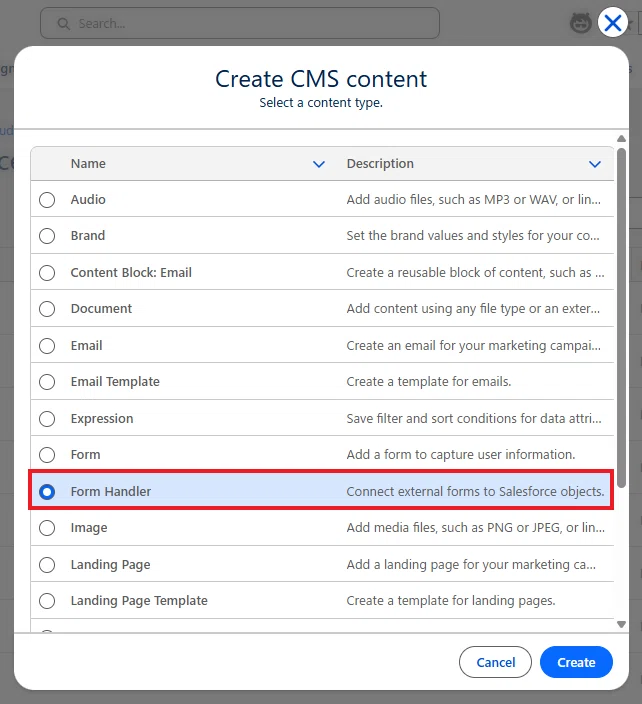Select the Image content type
The height and width of the screenshot is (704, 642).
click(x=47, y=528)
